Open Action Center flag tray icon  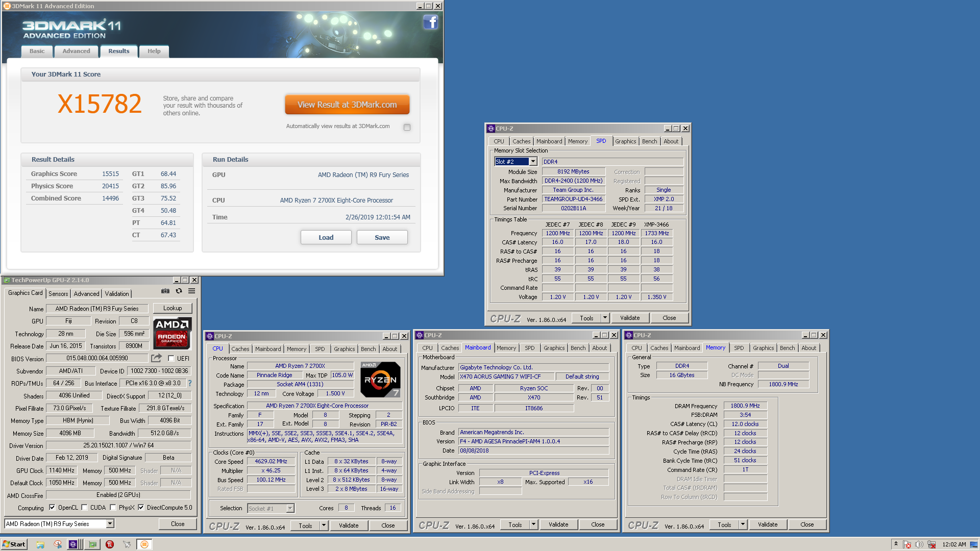click(907, 544)
